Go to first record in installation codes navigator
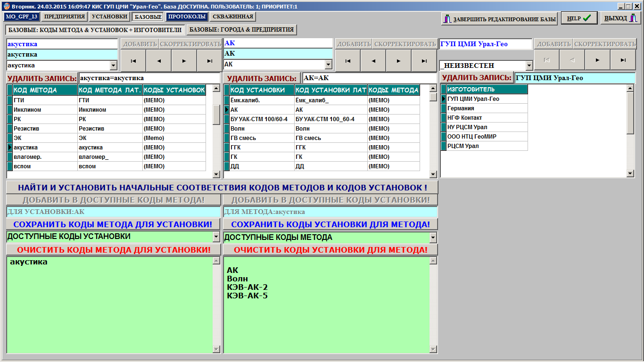 coord(348,60)
